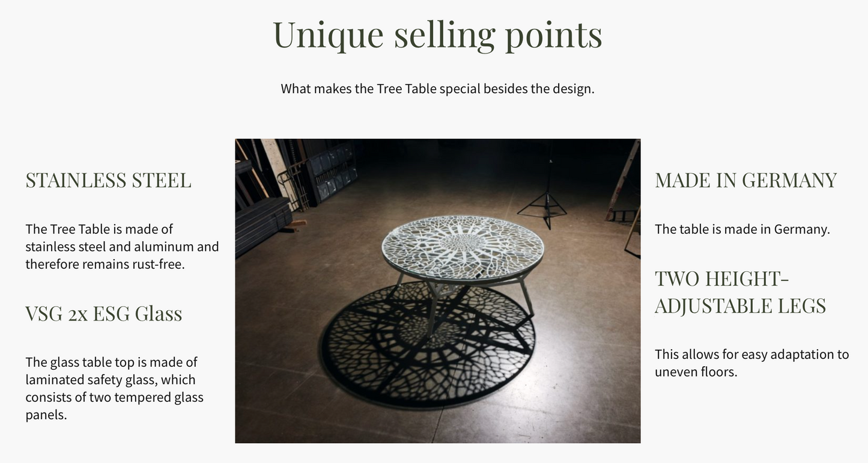Screen dimensions: 868x463
Task: Select the "MADE IN GERMANY" heading
Action: click(745, 180)
